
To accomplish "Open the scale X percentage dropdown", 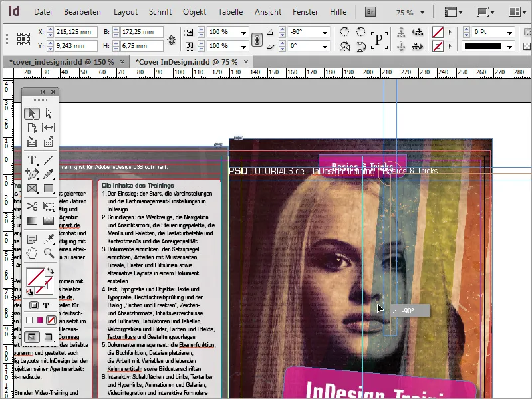I will click(x=243, y=33).
